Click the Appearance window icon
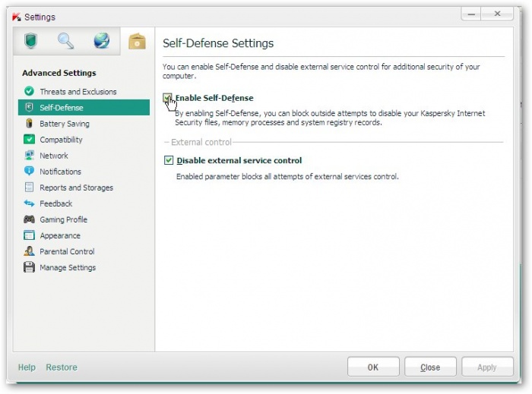532x394 pixels. coord(29,235)
